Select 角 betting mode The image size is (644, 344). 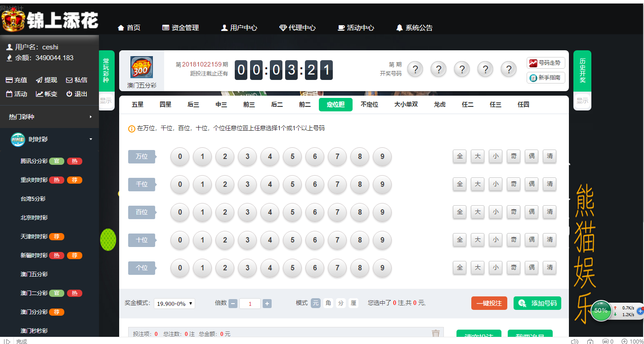328,303
